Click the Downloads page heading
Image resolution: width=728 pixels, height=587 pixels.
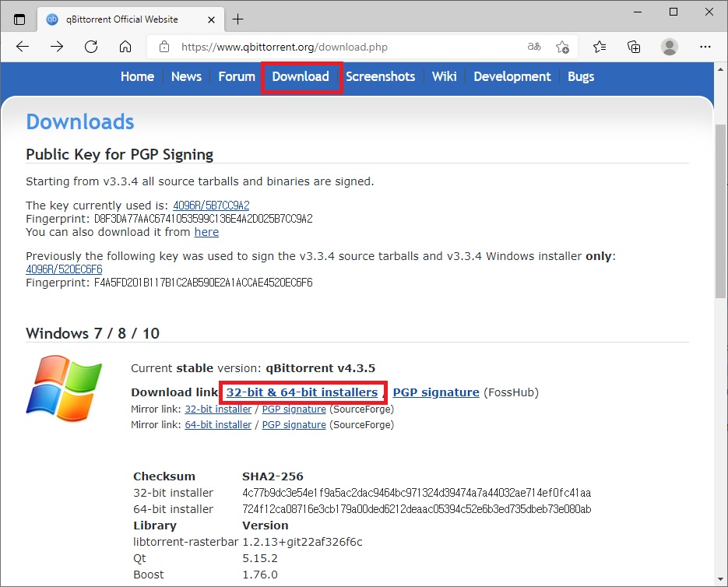[80, 121]
